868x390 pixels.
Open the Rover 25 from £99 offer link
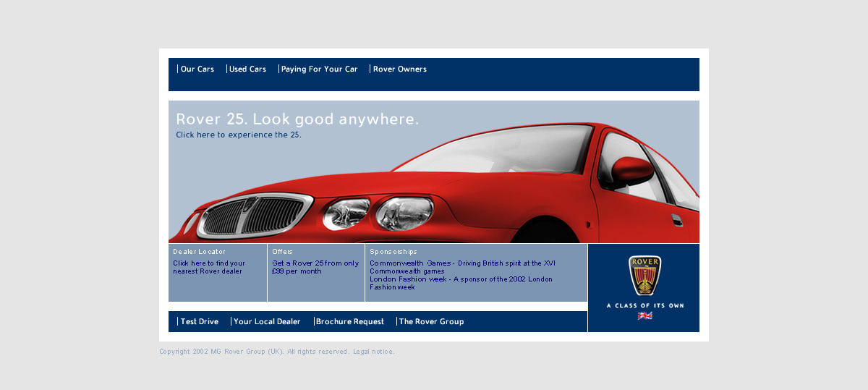click(x=315, y=267)
